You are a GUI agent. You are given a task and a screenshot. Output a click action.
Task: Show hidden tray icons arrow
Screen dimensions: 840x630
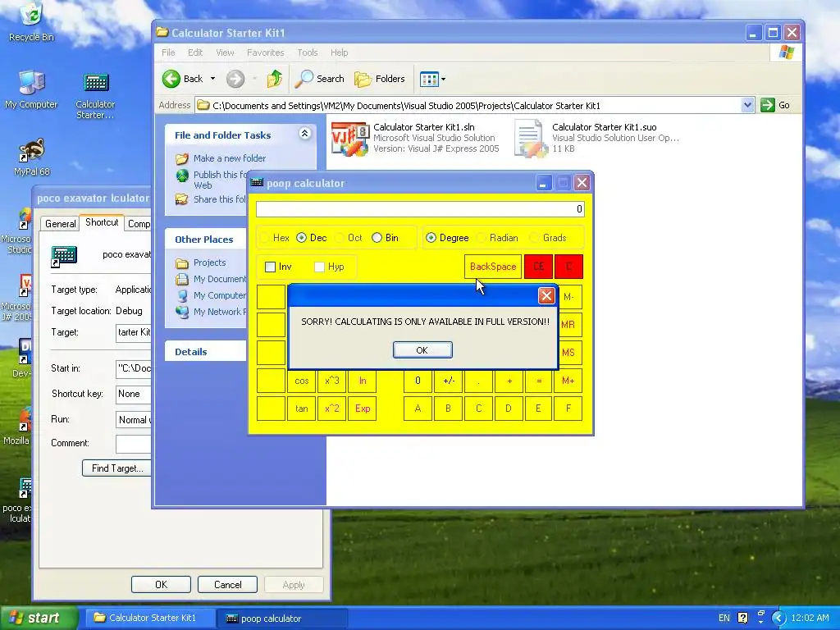778,619
